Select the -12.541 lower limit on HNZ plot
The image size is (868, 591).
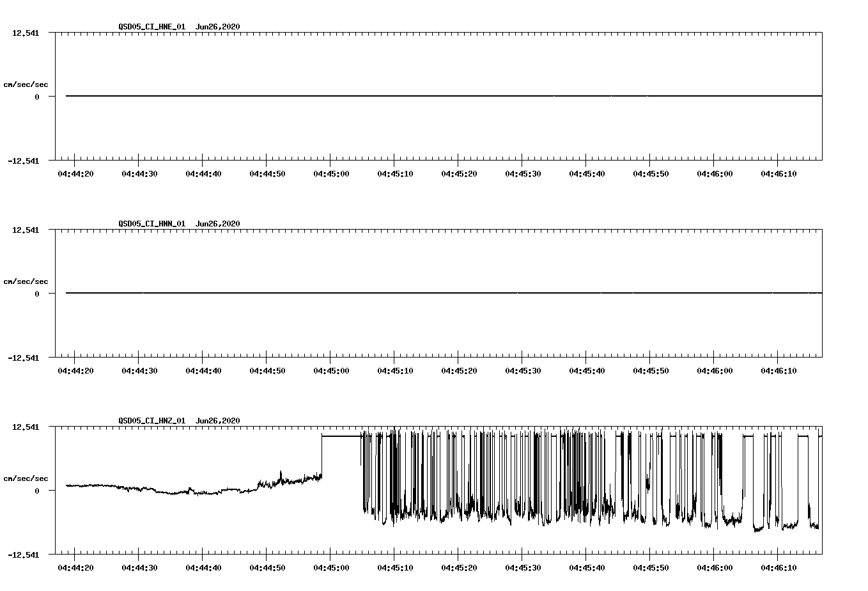pos(24,555)
